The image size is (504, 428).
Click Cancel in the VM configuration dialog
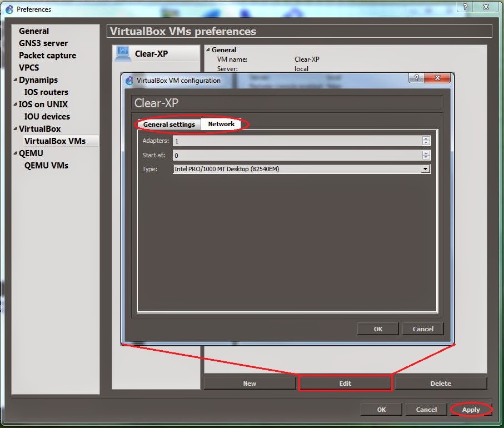pyautogui.click(x=423, y=329)
